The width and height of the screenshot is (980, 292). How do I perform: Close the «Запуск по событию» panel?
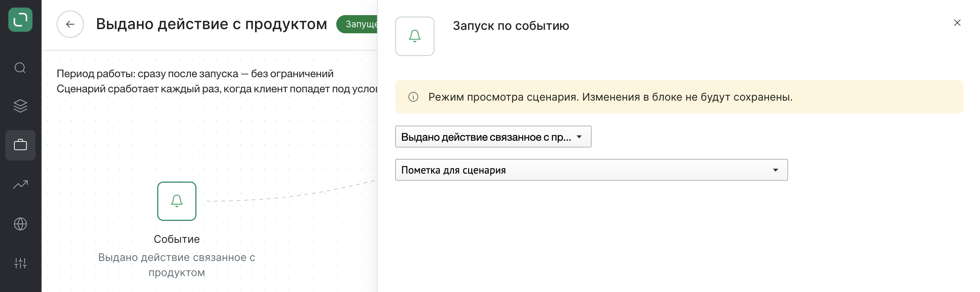(957, 23)
